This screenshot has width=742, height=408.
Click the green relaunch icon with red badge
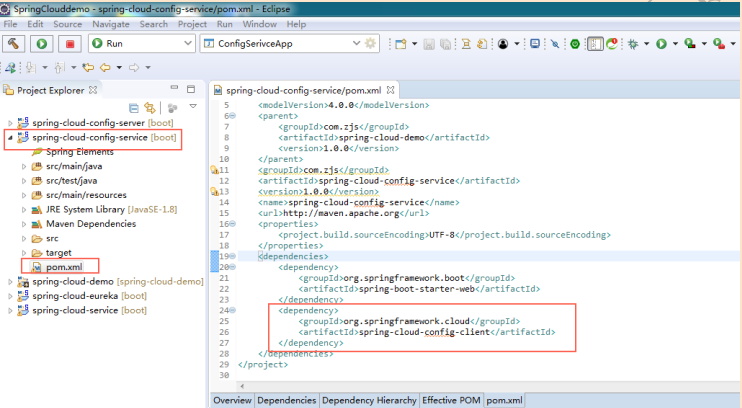click(x=612, y=44)
